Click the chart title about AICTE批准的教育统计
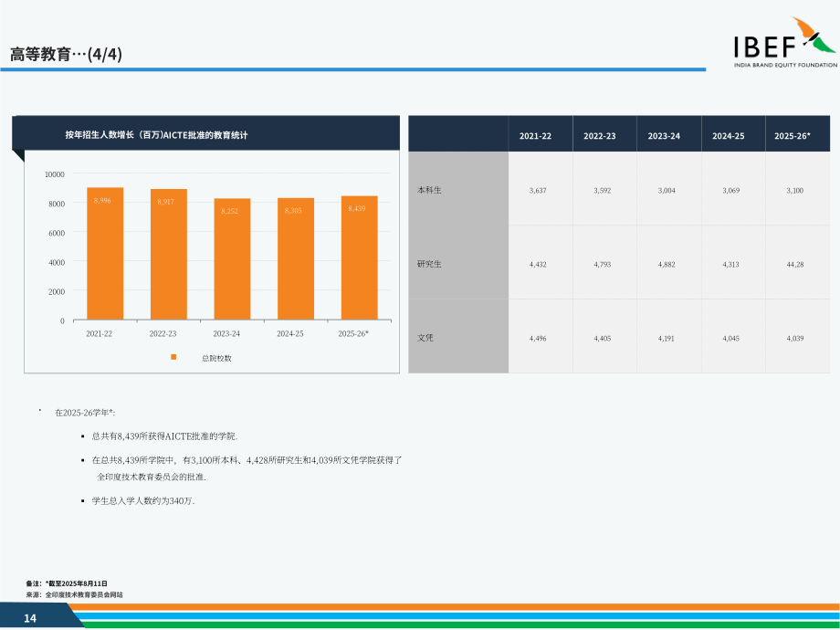840x630 pixels. (156, 135)
